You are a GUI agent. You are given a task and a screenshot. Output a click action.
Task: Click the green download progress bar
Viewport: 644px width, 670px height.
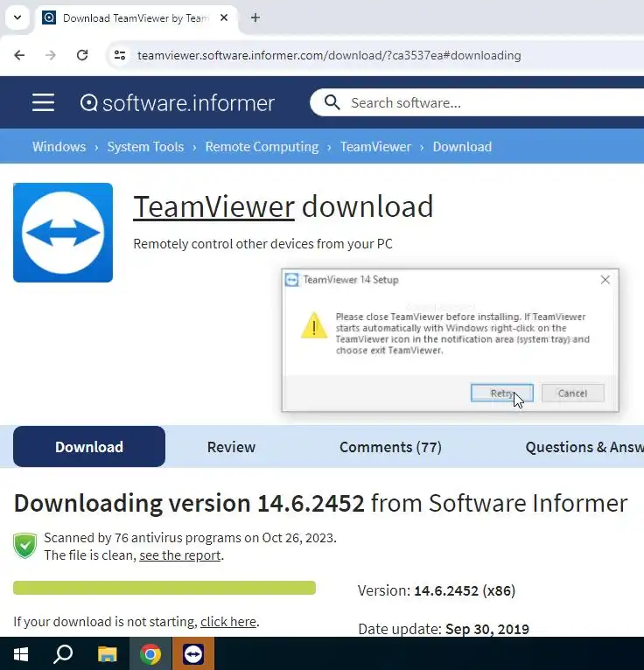(x=164, y=588)
